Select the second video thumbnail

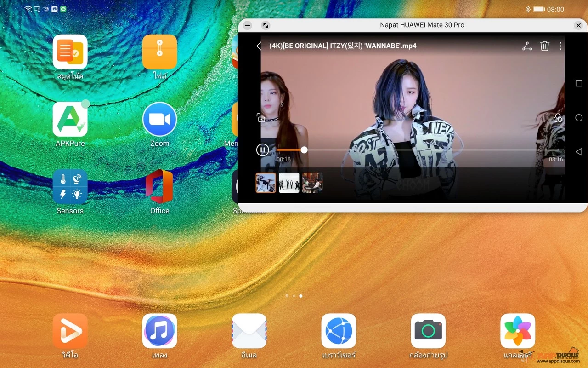289,183
